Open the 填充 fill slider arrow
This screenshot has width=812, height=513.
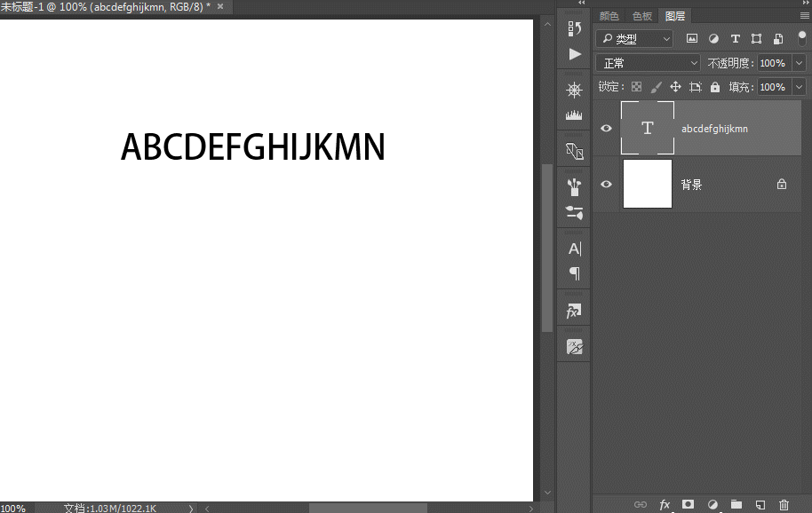[x=799, y=87]
